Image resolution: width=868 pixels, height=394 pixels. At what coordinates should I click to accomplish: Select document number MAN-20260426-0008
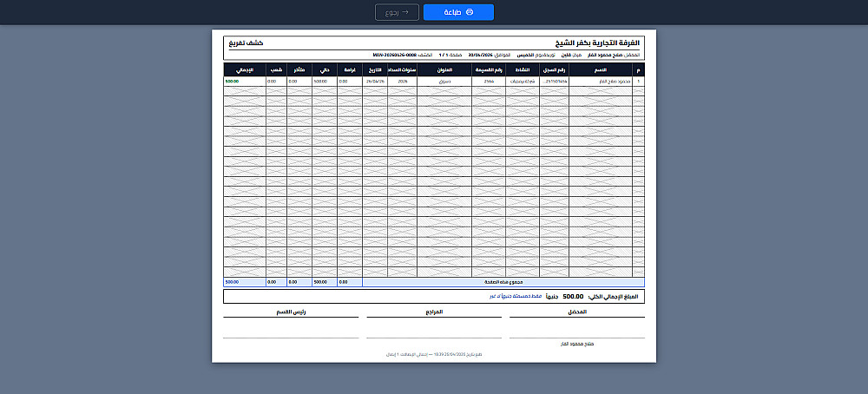[394, 56]
